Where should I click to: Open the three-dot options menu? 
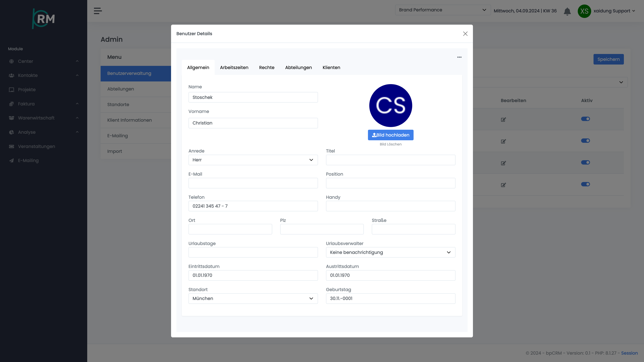pos(460,57)
